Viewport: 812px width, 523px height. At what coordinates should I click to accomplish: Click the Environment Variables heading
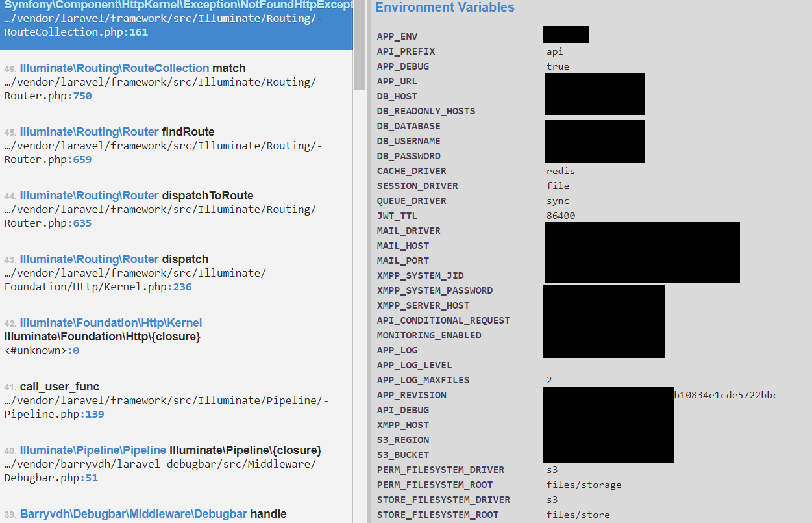(445, 8)
